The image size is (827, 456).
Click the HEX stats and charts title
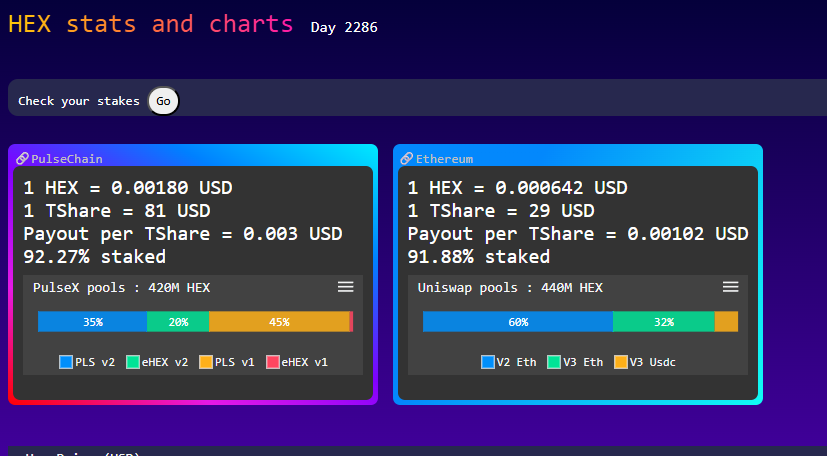click(151, 24)
